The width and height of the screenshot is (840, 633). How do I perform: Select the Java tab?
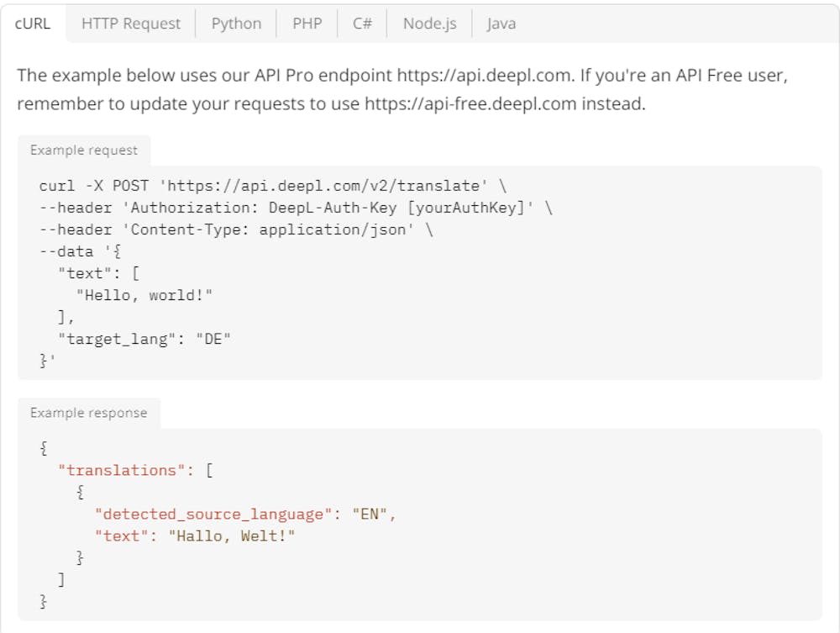tap(501, 24)
